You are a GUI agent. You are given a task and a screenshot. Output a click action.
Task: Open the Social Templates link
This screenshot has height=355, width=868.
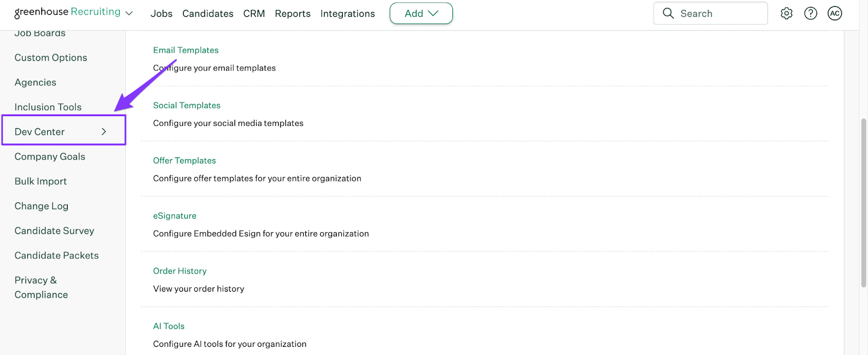coord(187,105)
